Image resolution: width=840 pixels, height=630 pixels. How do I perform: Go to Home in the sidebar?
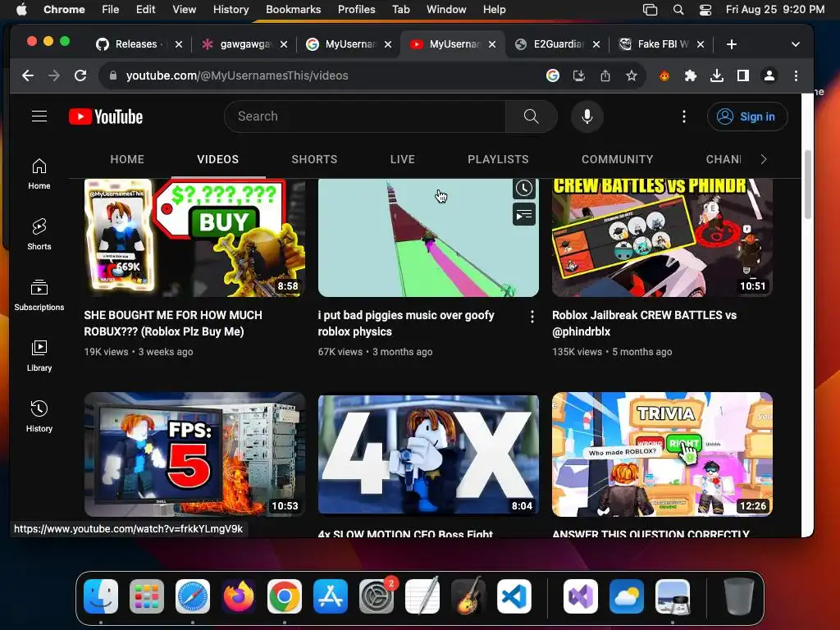[x=39, y=175]
